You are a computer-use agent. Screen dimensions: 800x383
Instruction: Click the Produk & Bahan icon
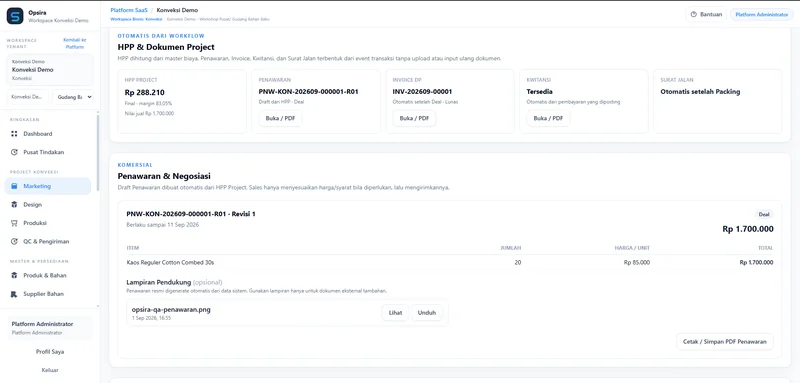[x=14, y=275]
